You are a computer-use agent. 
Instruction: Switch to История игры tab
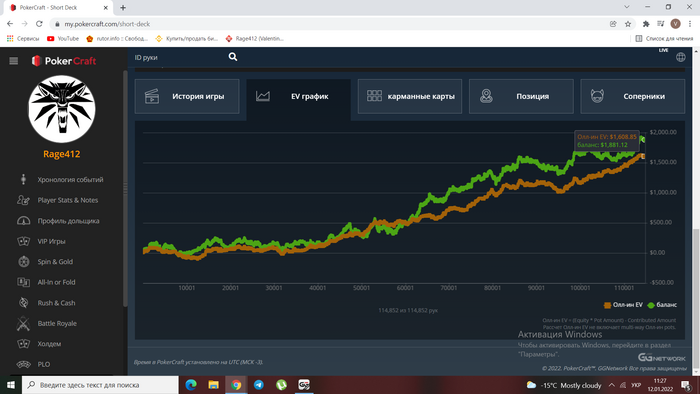point(187,96)
